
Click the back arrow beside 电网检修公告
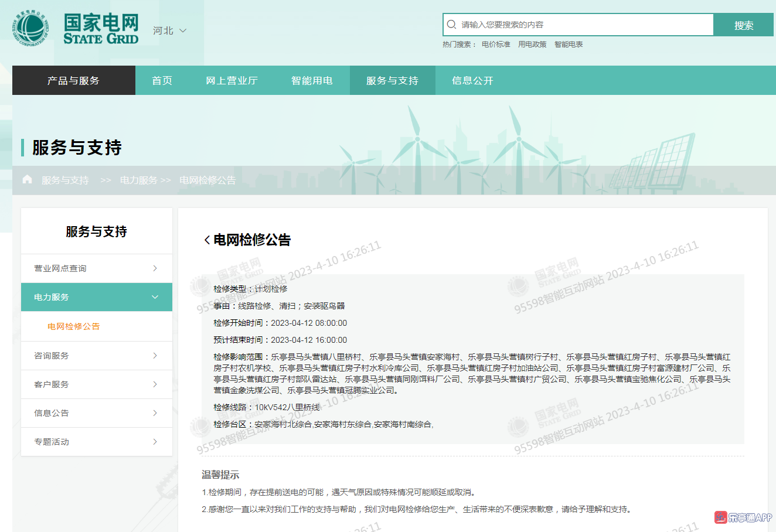click(x=207, y=240)
